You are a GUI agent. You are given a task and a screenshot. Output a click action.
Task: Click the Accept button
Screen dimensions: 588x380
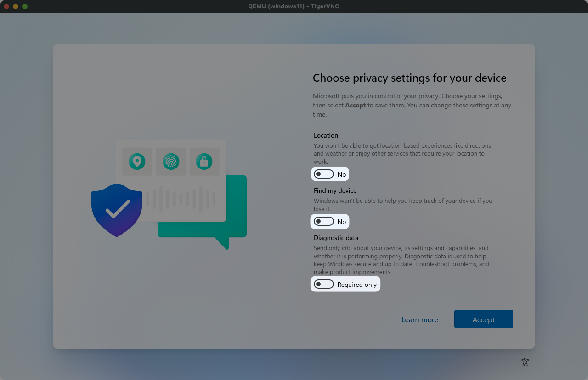(483, 319)
